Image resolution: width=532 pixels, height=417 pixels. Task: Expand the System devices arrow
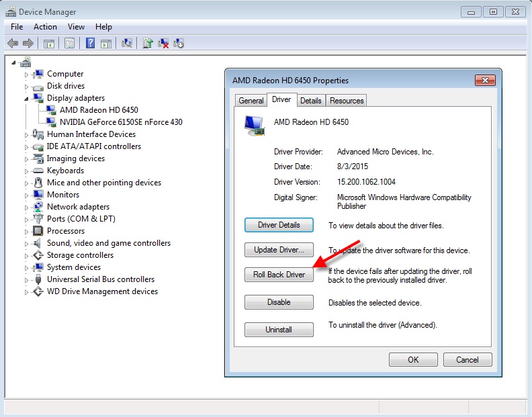(x=26, y=268)
